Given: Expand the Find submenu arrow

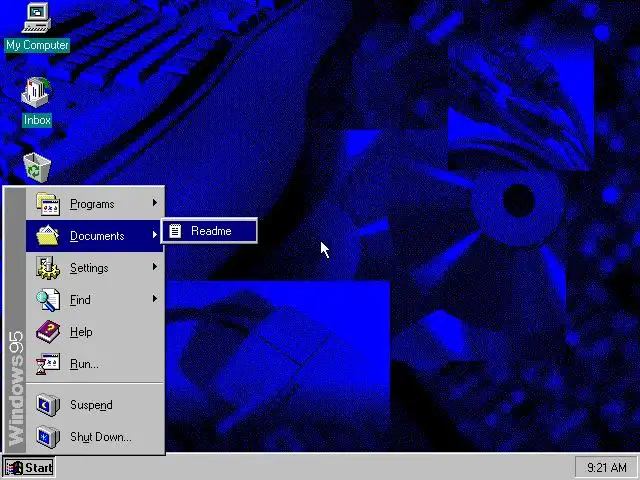Looking at the screenshot, I should (x=155, y=298).
